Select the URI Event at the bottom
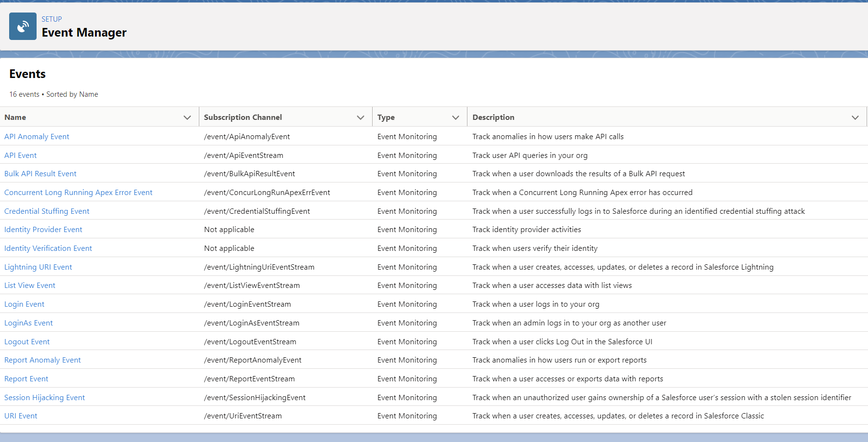 click(21, 416)
